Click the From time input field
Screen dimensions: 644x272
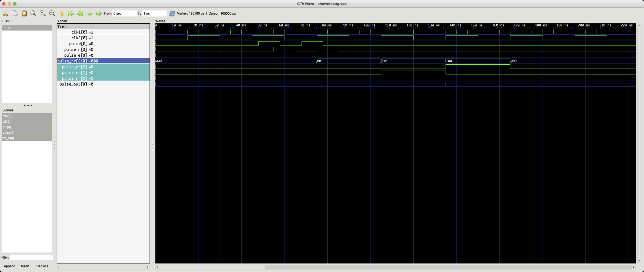click(x=125, y=13)
